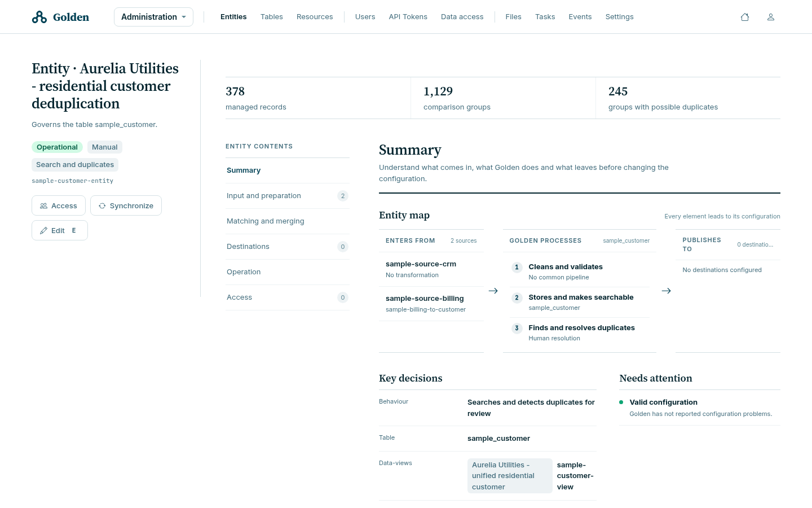Select Input and preparation section

(288, 196)
